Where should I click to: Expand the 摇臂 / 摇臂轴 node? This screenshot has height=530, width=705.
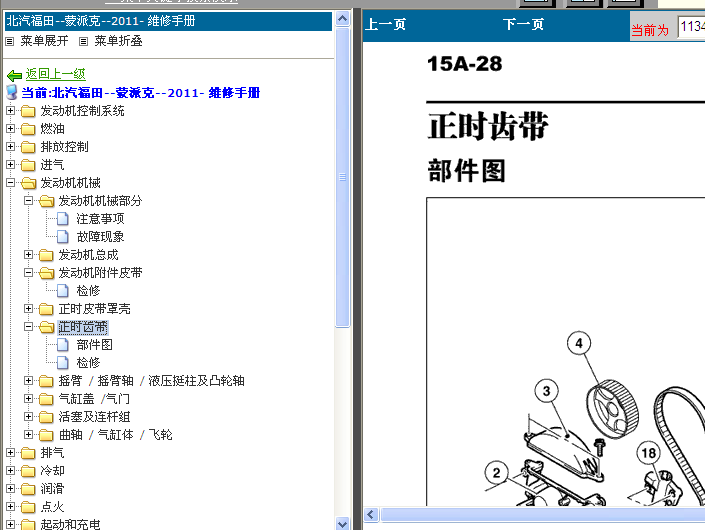point(28,380)
